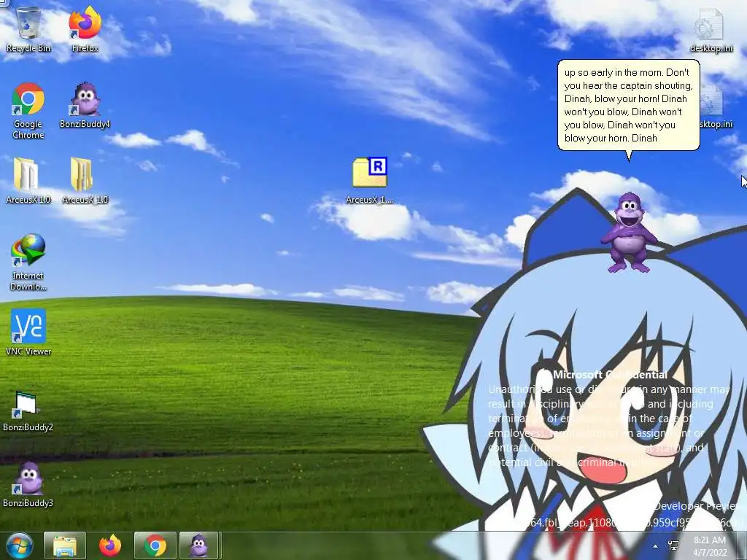Open the network status tray icon
The width and height of the screenshot is (747, 560).
[x=673, y=545]
